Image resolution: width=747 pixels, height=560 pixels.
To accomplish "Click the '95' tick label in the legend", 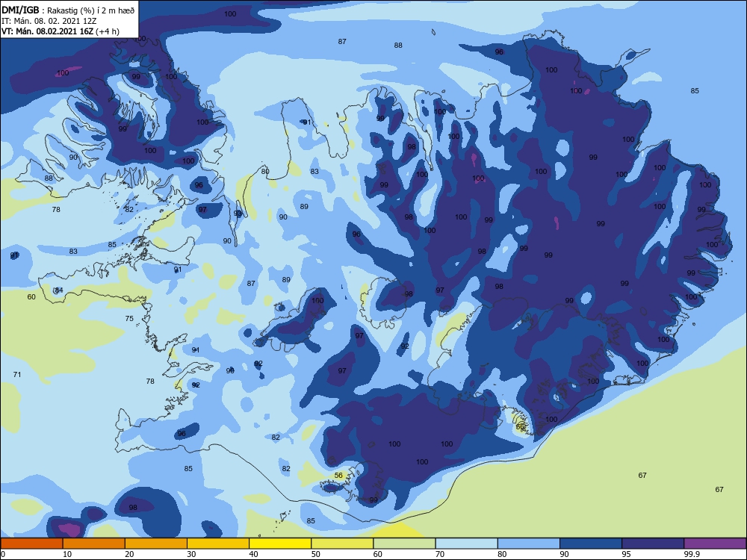I will click(626, 554).
